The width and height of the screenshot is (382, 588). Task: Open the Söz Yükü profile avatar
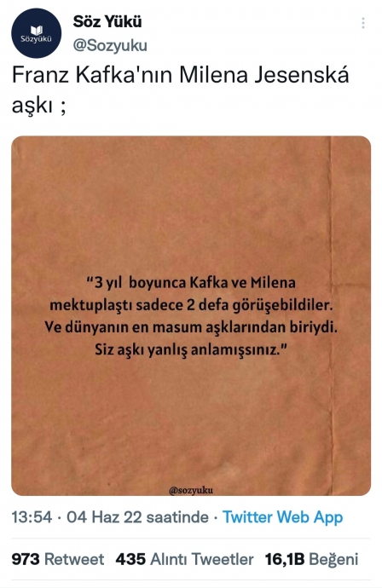pyautogui.click(x=36, y=33)
